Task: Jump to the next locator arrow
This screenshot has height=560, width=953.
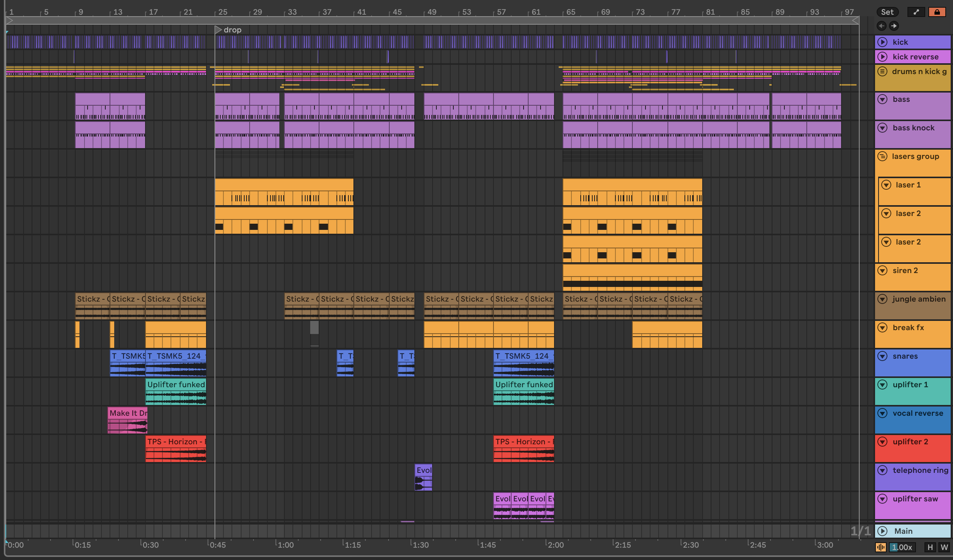Action: coord(894,26)
